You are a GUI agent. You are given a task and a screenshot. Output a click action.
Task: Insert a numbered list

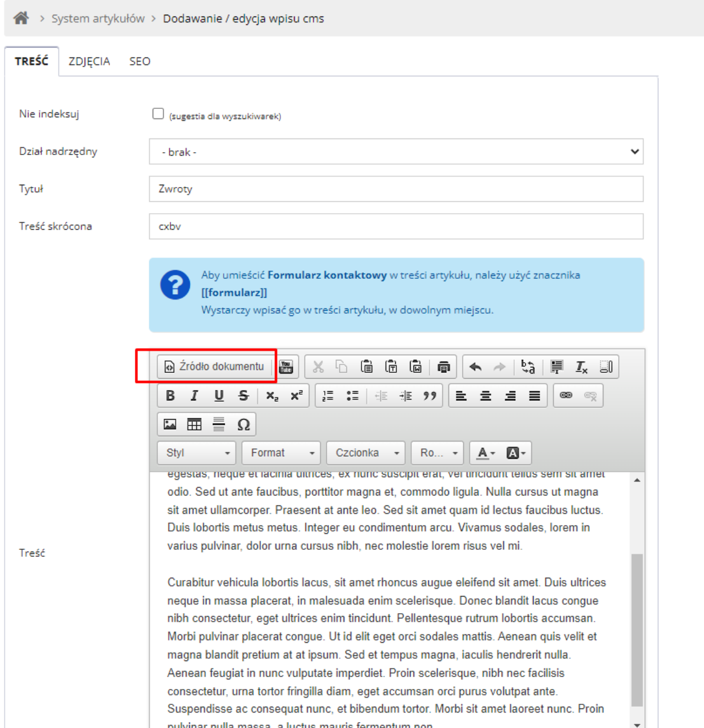click(328, 396)
